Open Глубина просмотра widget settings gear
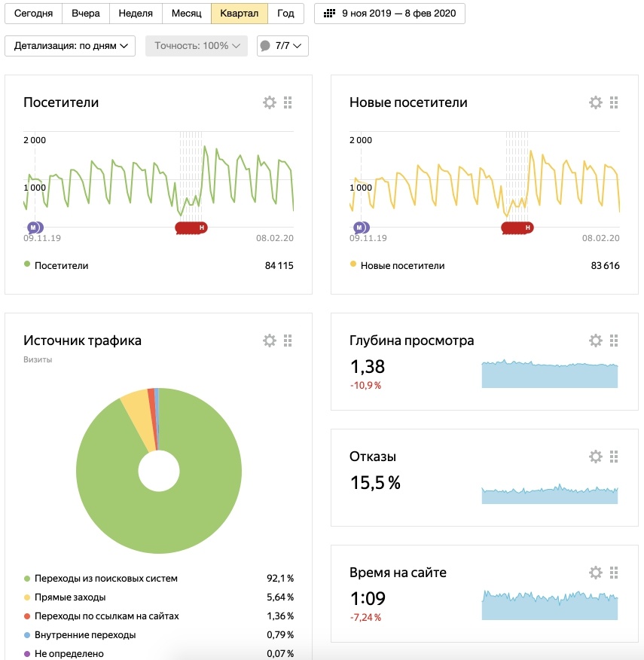 [x=596, y=341]
